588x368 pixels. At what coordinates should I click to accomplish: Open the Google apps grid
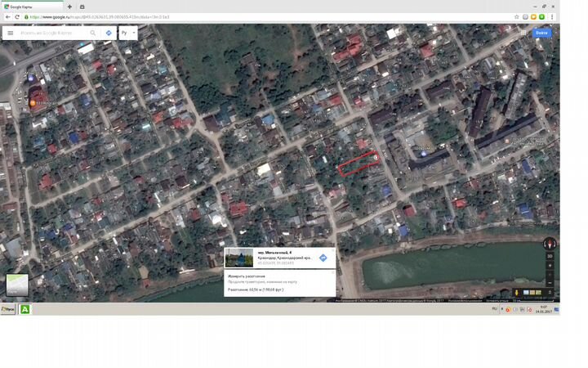(x=523, y=33)
